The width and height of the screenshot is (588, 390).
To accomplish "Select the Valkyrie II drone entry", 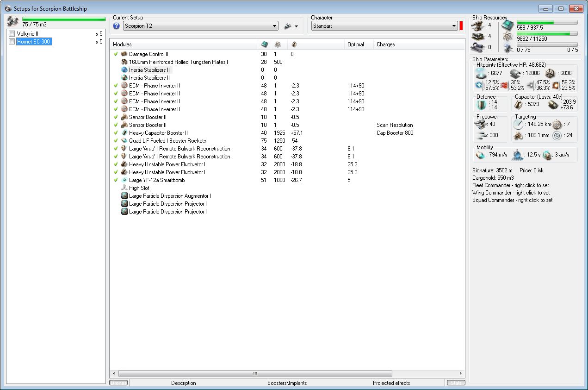I will point(28,34).
